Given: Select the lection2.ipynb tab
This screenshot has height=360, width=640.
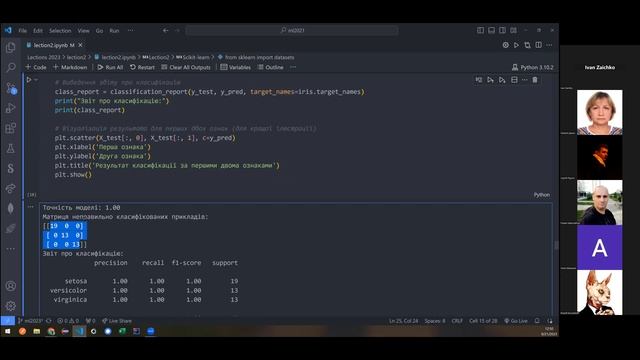Looking at the screenshot, I should (50, 45).
